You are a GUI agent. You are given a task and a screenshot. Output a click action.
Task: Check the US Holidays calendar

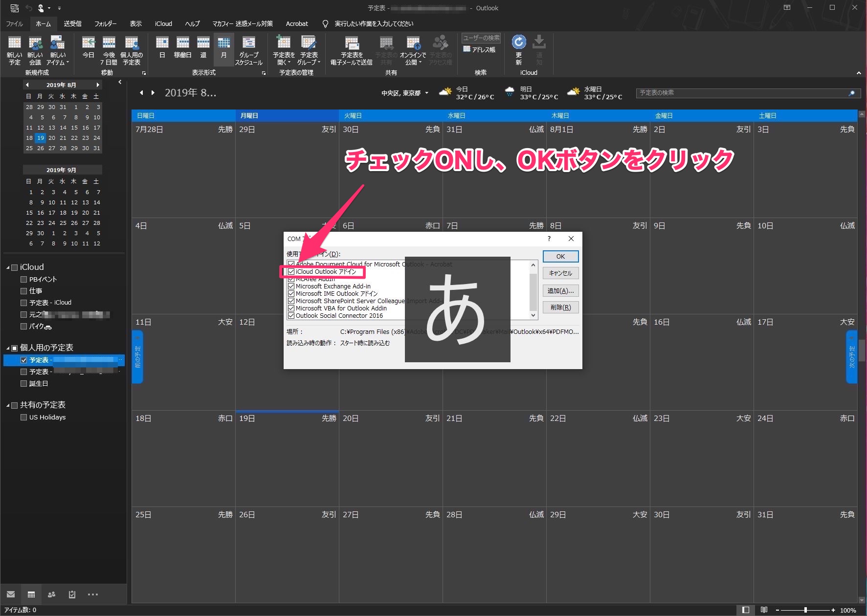(x=23, y=418)
